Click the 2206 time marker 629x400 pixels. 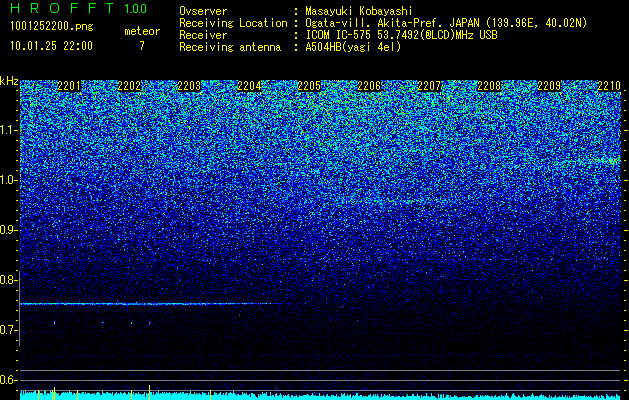tap(369, 86)
